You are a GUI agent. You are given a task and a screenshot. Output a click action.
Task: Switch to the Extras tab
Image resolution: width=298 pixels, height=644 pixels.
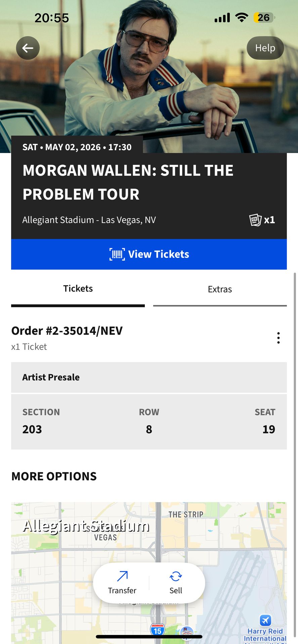[x=220, y=289]
